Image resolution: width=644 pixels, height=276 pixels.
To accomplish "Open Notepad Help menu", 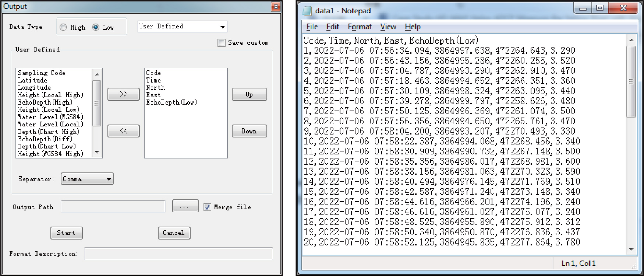I will 413,27.
